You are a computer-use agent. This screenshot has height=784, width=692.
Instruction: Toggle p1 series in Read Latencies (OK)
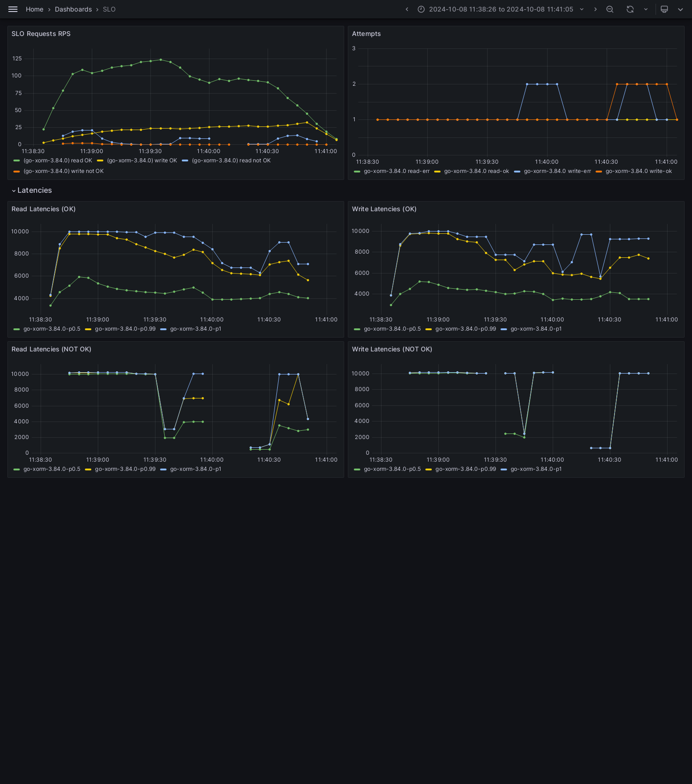click(196, 329)
